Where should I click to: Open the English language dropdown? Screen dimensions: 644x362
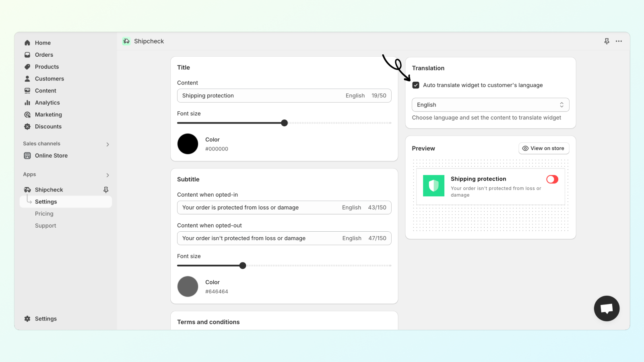coord(490,105)
